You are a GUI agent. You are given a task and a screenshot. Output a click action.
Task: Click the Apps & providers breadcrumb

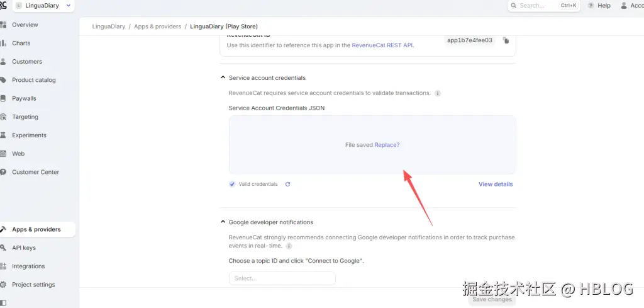tap(158, 26)
